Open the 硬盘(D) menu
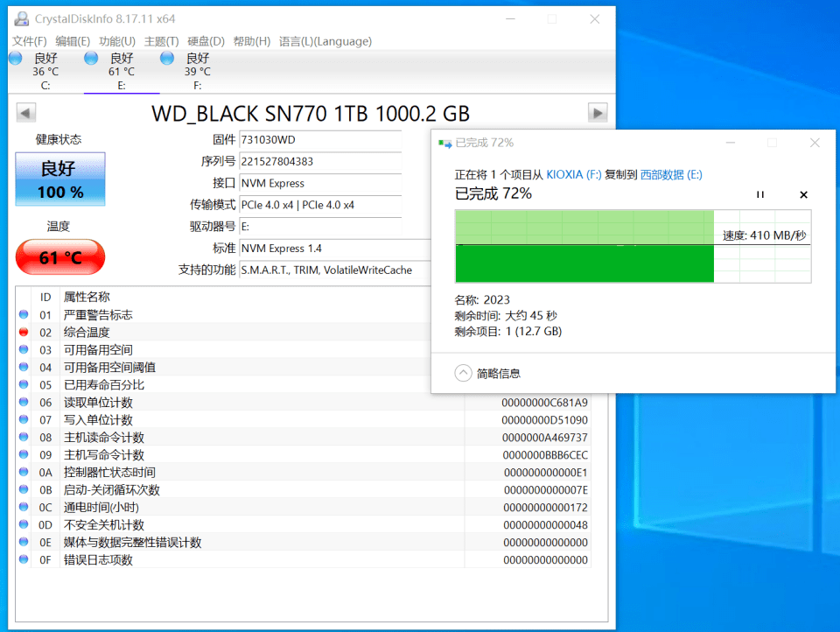The image size is (840, 632). 206,41
